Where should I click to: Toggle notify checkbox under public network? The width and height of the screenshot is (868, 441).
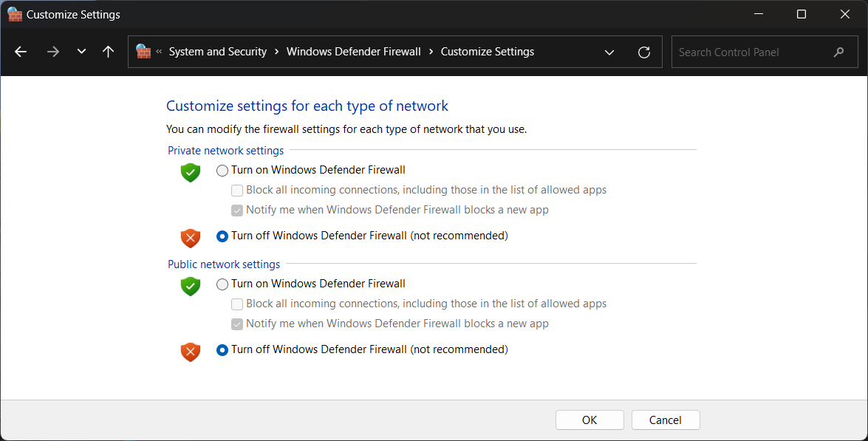[237, 324]
